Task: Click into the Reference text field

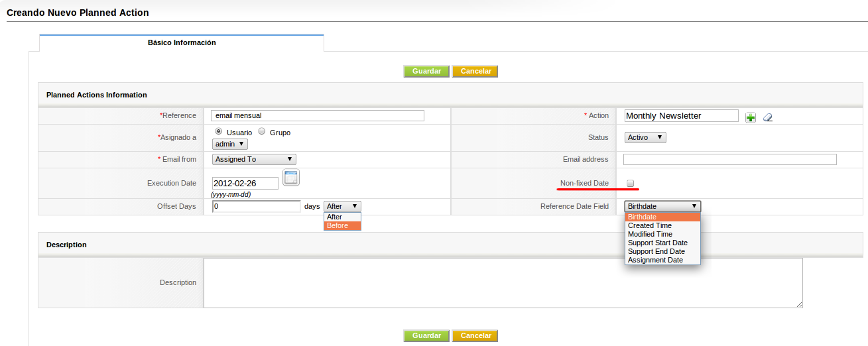Action: (317, 115)
